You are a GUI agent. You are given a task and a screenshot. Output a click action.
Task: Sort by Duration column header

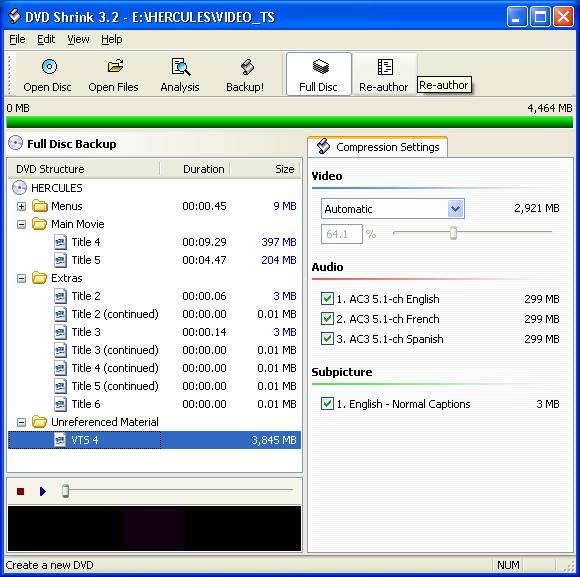tap(195, 169)
